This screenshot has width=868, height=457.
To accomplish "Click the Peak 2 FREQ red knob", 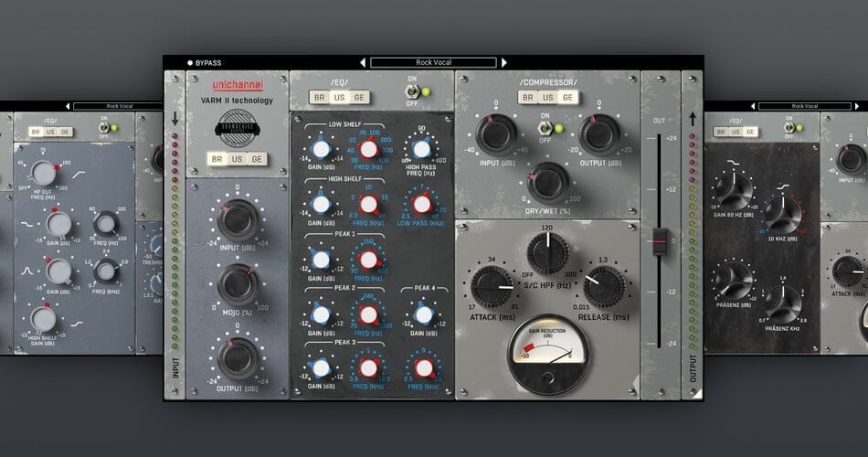I will coord(368,314).
